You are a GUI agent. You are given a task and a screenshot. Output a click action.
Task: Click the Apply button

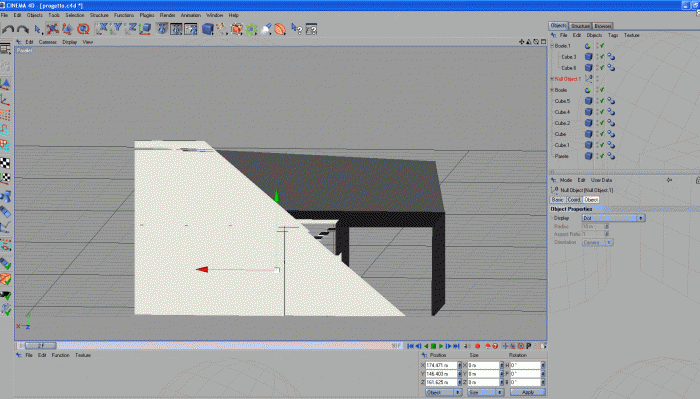click(528, 392)
